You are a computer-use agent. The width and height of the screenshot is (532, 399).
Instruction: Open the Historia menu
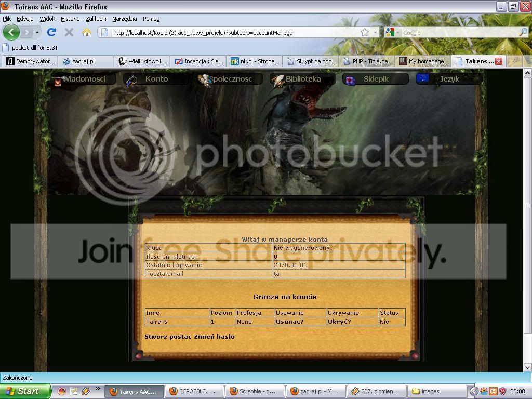[70, 19]
